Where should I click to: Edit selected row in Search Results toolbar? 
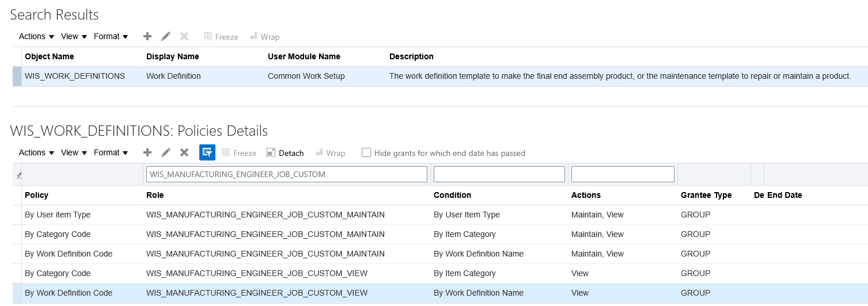pos(166,36)
